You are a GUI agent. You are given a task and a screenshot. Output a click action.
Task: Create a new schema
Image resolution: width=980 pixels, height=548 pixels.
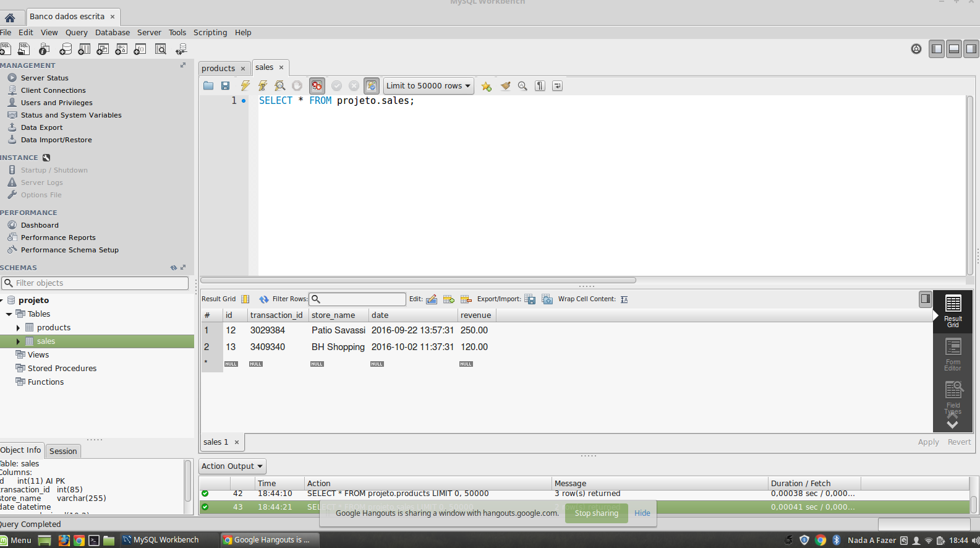pyautogui.click(x=65, y=49)
